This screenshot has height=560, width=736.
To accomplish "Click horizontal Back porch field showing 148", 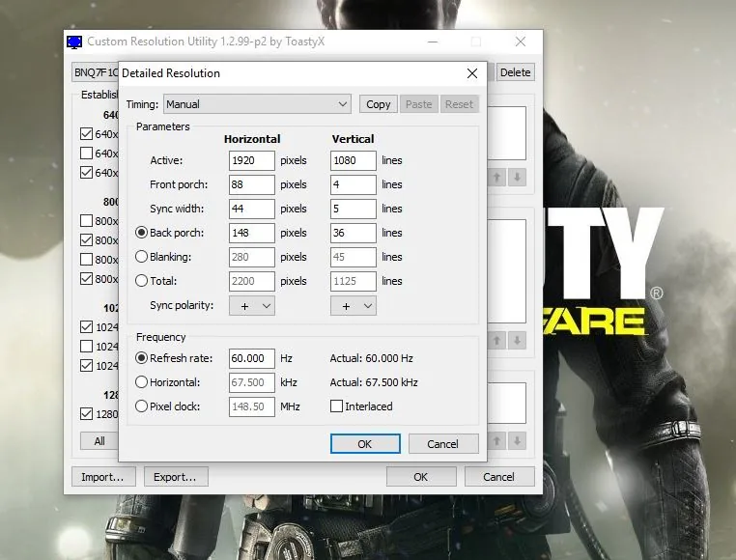I will (252, 233).
